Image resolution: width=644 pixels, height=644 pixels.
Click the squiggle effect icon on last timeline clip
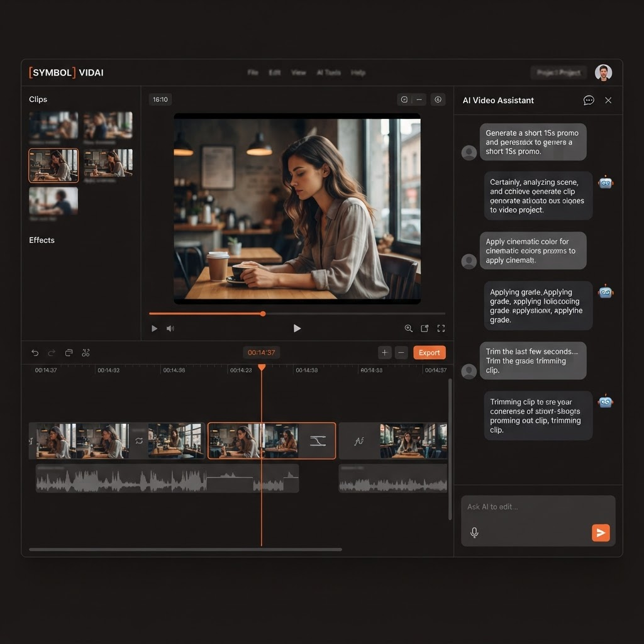coord(358,441)
